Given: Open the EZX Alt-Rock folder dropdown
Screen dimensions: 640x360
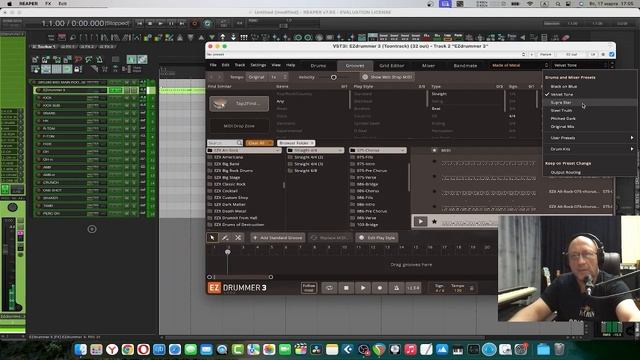Looking at the screenshot, I should (244, 150).
